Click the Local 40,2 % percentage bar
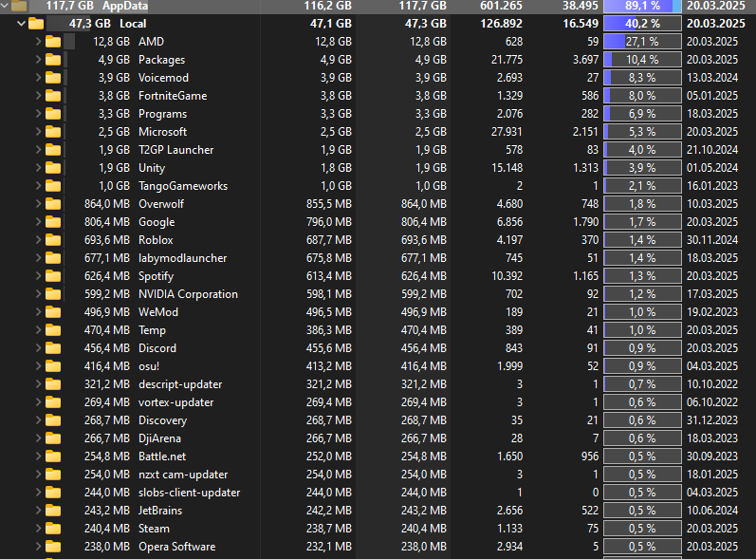The image size is (756, 559). 642,24
